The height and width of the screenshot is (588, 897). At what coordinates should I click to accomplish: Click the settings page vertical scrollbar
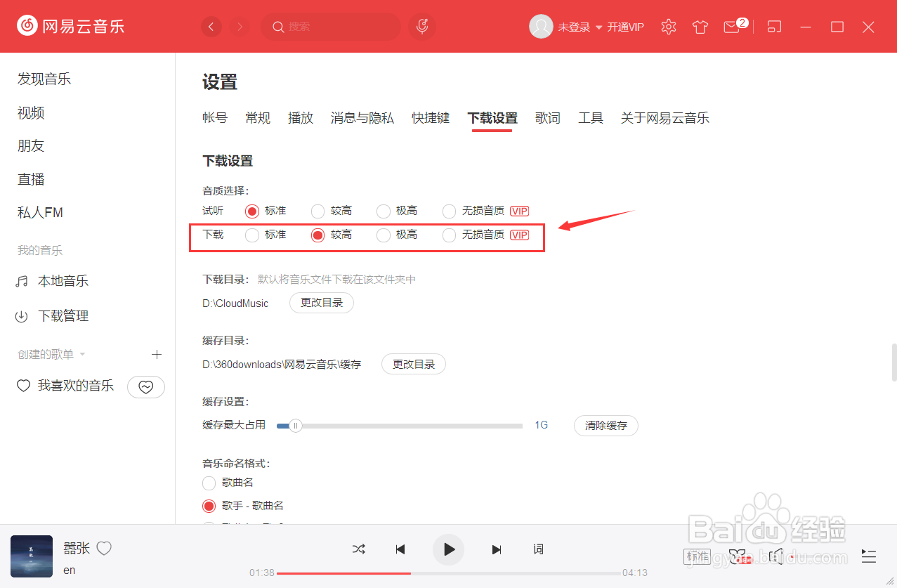(x=894, y=362)
